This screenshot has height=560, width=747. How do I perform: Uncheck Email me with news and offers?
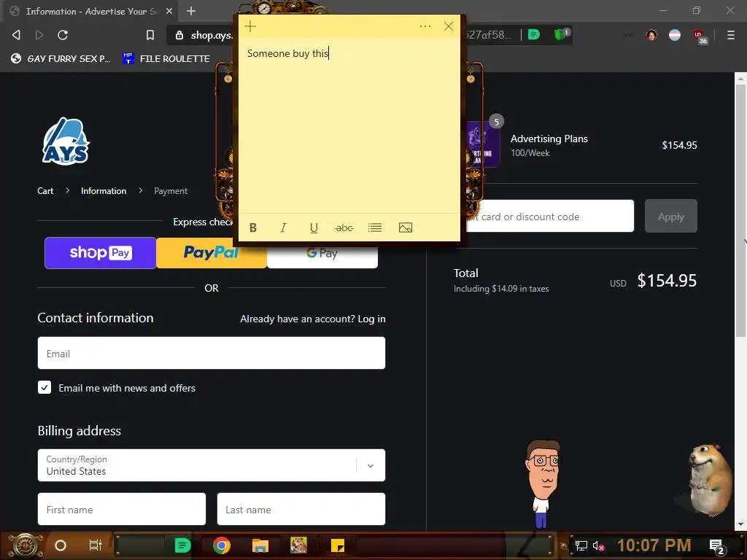coord(44,387)
